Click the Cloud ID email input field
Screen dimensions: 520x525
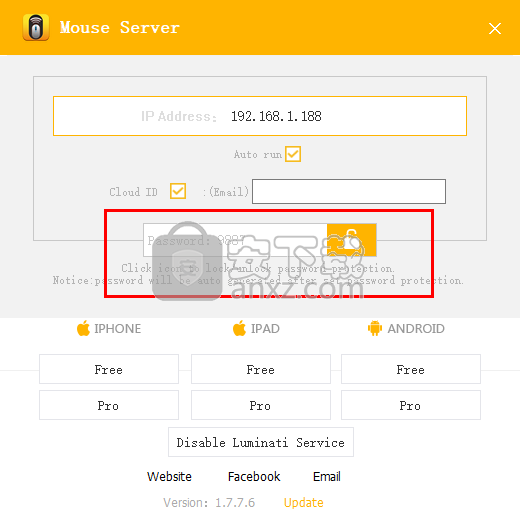349,191
